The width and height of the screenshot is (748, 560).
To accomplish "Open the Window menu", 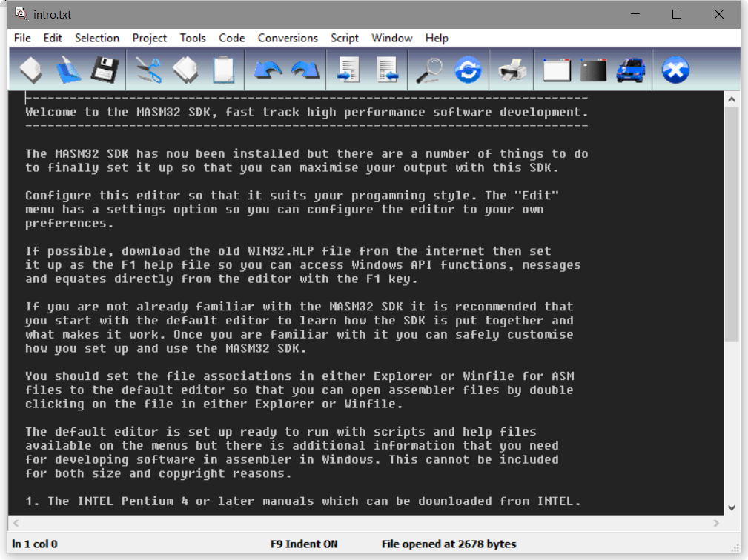I will (391, 38).
